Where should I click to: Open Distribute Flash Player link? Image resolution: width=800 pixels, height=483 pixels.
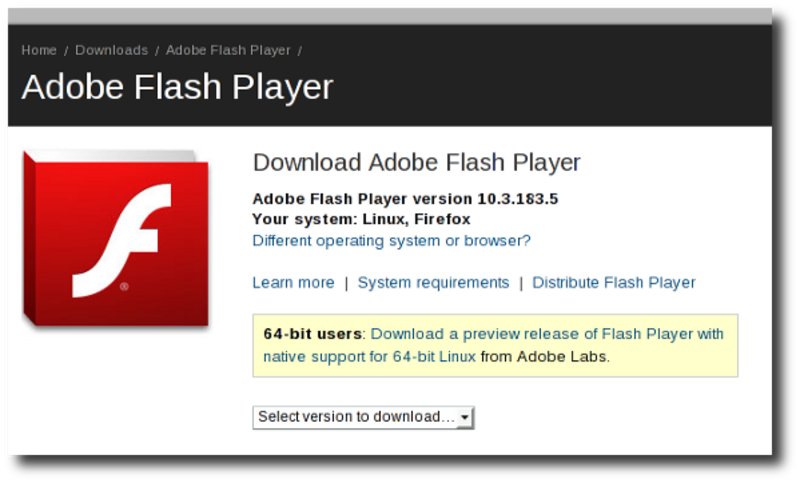pyautogui.click(x=614, y=282)
